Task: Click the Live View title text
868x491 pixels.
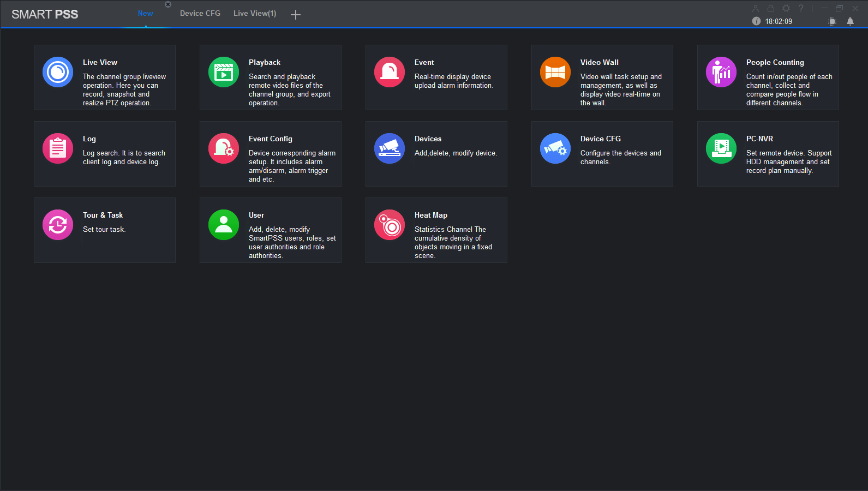Action: (100, 62)
